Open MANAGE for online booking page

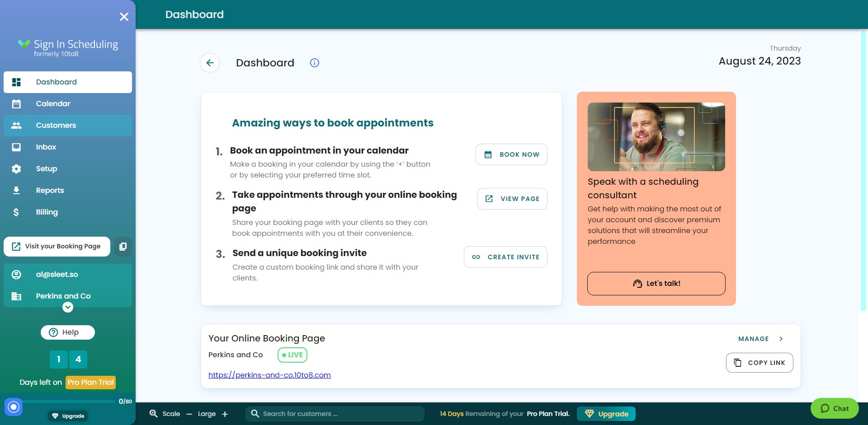coord(754,339)
